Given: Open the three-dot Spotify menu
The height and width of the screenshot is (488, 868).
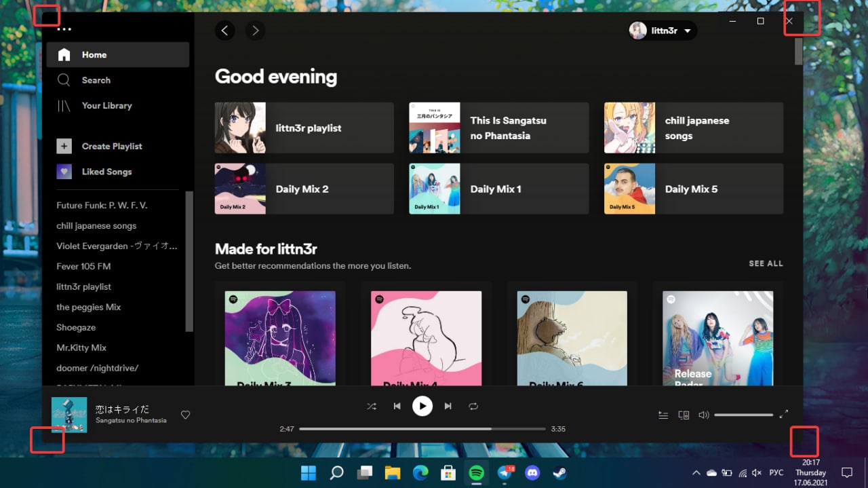Looking at the screenshot, I should tap(64, 29).
